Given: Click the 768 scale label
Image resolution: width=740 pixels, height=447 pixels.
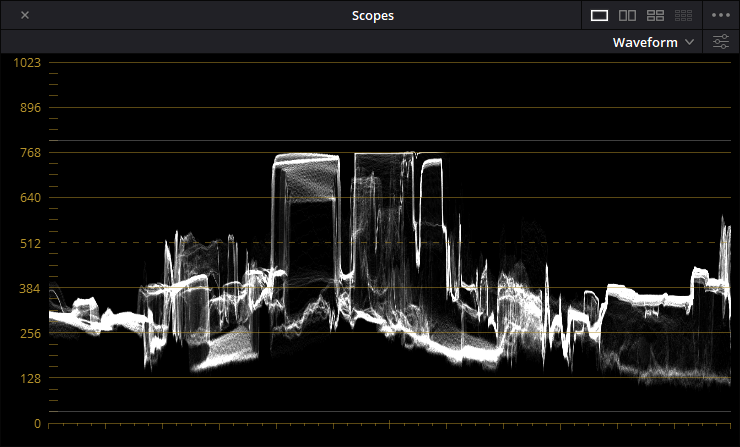Looking at the screenshot, I should click(30, 153).
